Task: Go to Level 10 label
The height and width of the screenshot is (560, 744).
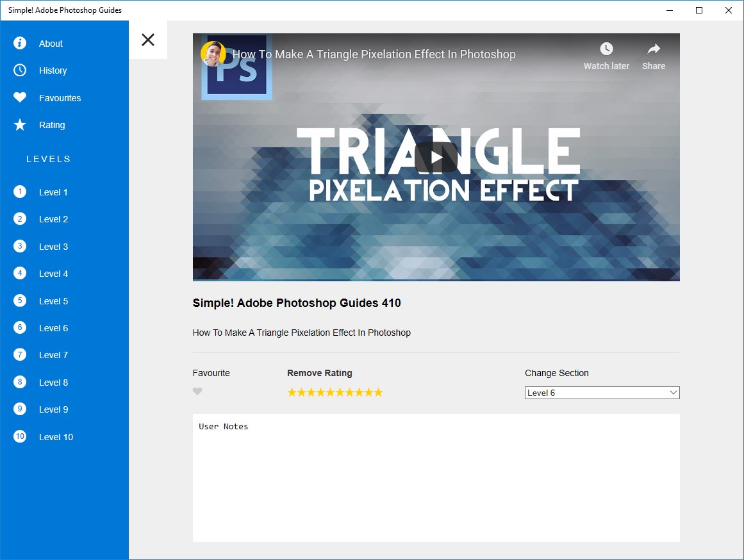Action: [56, 437]
